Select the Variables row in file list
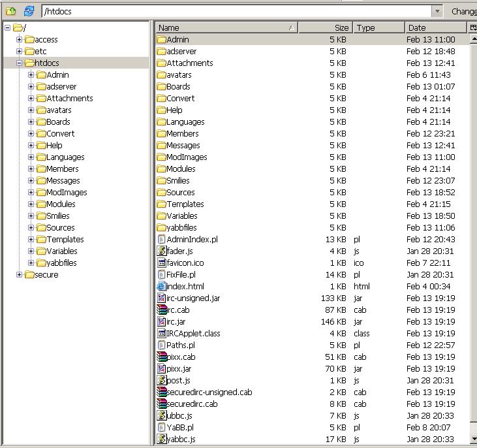The height and width of the screenshot is (448, 477). (312, 216)
